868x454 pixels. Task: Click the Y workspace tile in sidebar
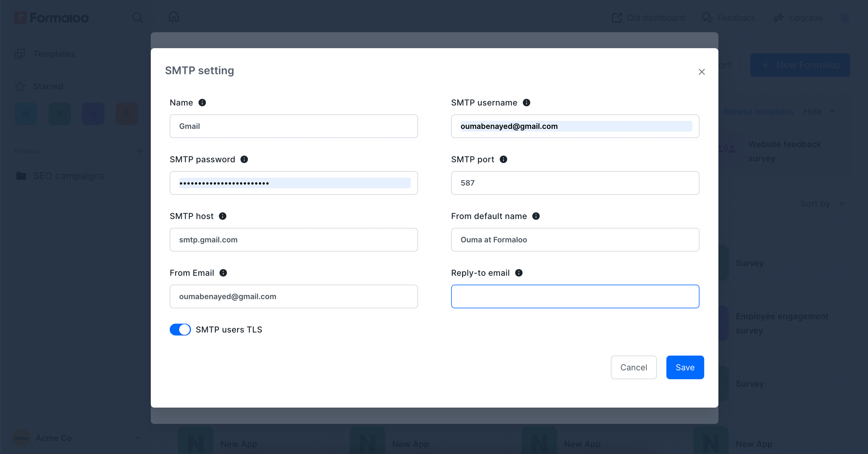[60, 114]
